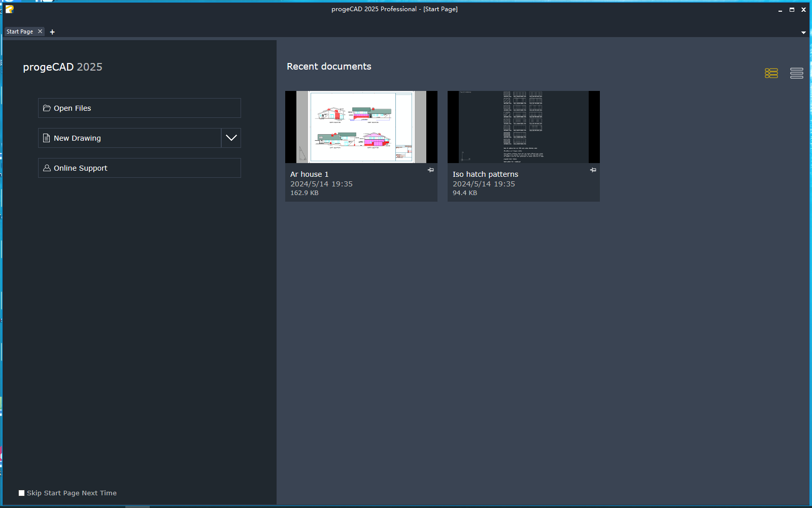Click the progeCAD logo icon in title bar

pos(9,9)
